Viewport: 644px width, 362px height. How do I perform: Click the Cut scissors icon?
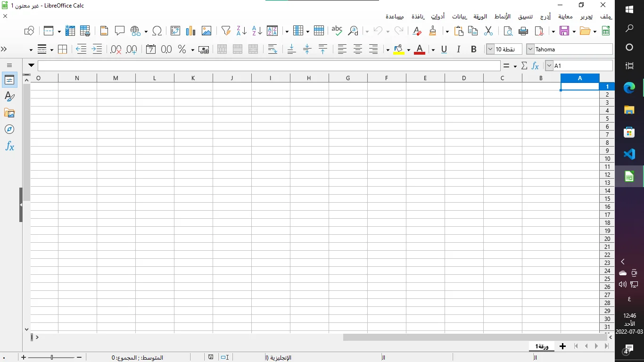pos(488,31)
